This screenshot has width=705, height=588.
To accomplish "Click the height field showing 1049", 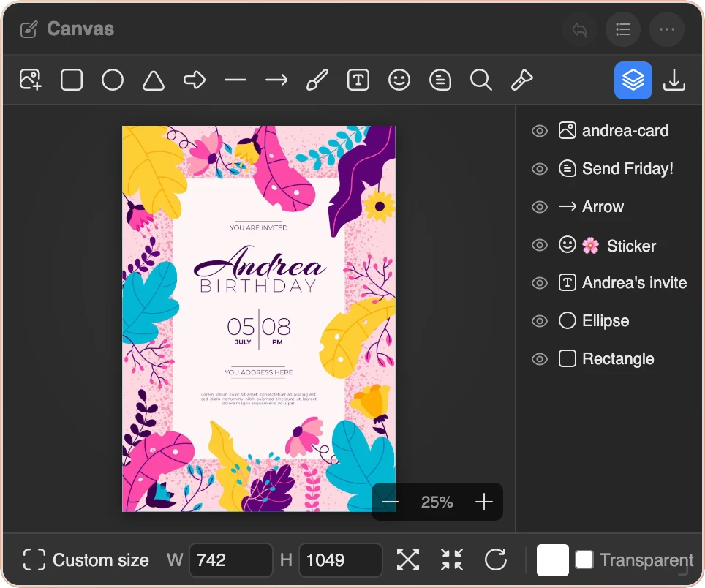I will (340, 560).
